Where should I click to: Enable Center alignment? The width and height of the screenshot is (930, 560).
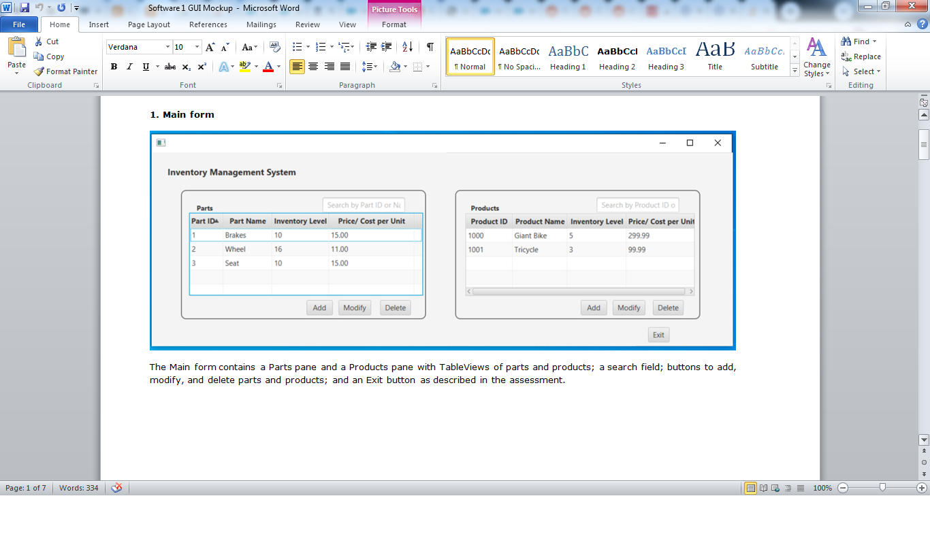pyautogui.click(x=312, y=67)
